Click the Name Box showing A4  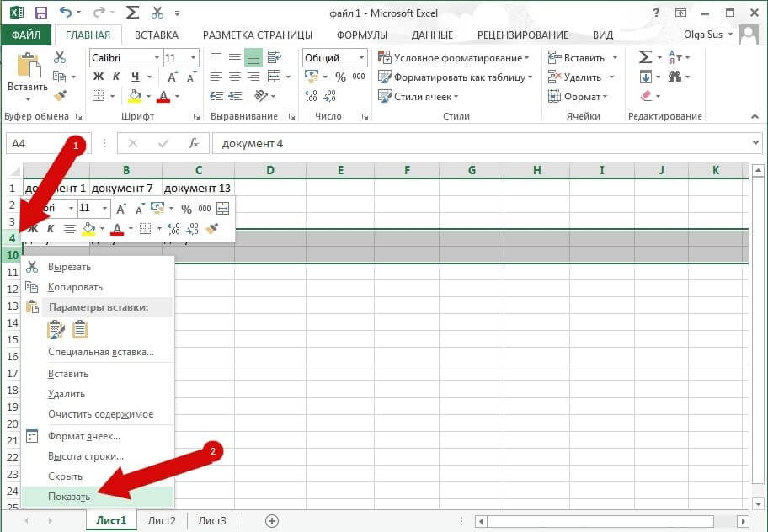tap(49, 143)
